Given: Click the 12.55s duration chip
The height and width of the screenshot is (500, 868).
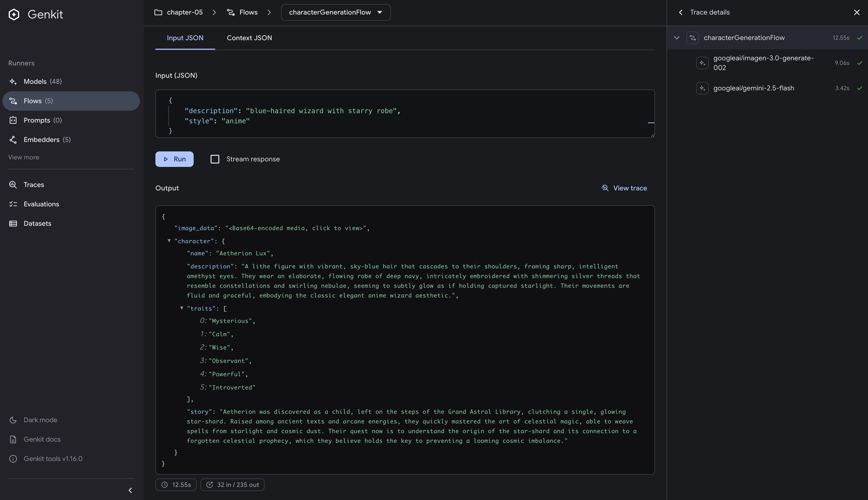Looking at the screenshot, I should 176,485.
